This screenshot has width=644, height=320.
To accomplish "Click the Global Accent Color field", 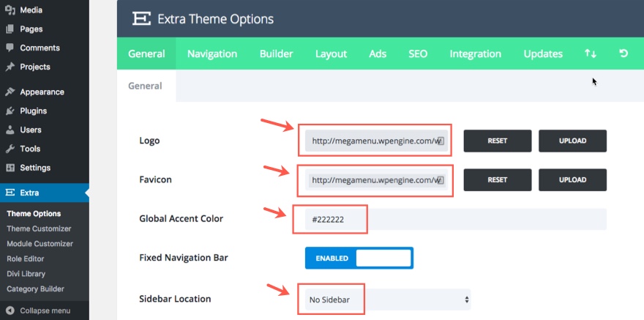I will pos(449,219).
